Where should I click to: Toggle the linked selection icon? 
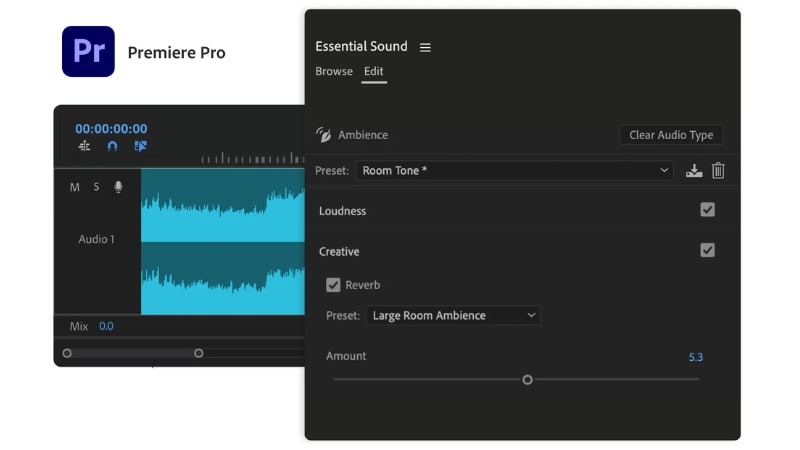pos(140,146)
